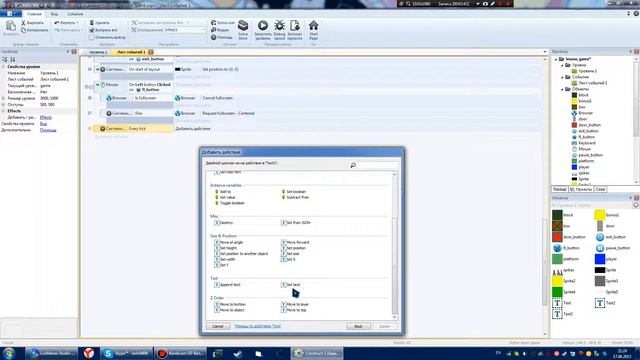Choose Add to instance variable action

coord(223,191)
